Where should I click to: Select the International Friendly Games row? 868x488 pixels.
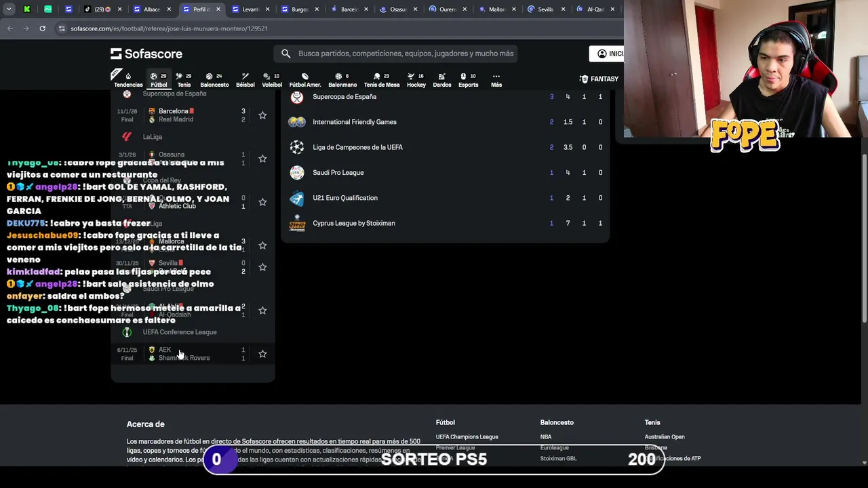tap(445, 122)
